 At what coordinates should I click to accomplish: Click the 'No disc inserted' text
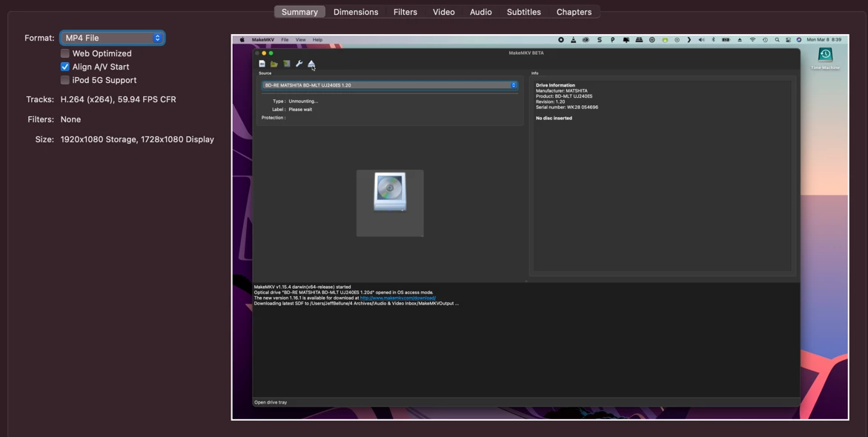[x=554, y=119]
